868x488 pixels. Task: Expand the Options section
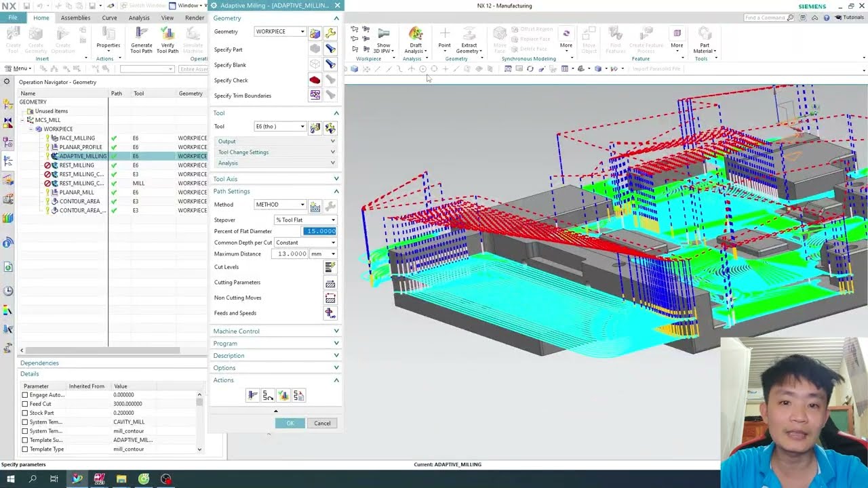pos(275,368)
